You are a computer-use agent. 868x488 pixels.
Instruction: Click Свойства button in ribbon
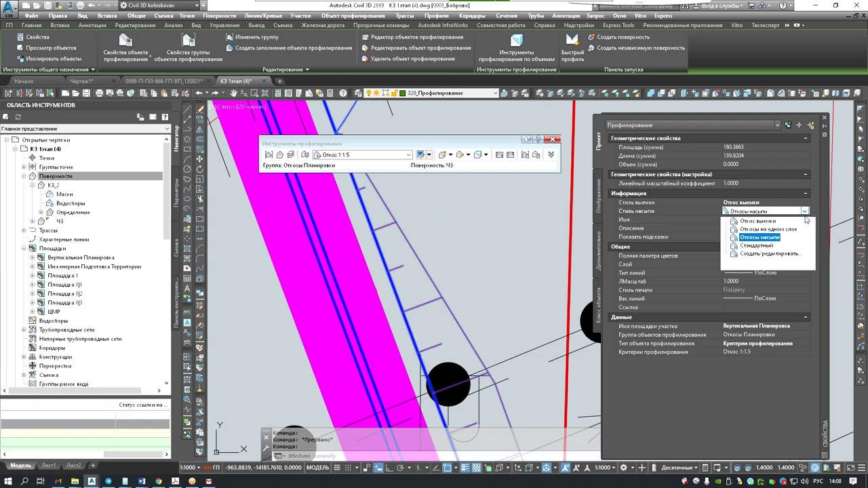33,37
